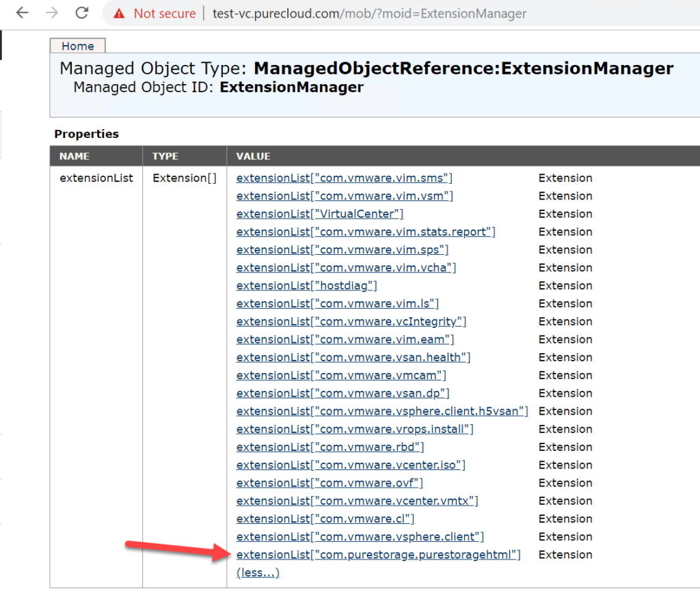
Task: Click the Not secure warning icon
Action: [119, 14]
